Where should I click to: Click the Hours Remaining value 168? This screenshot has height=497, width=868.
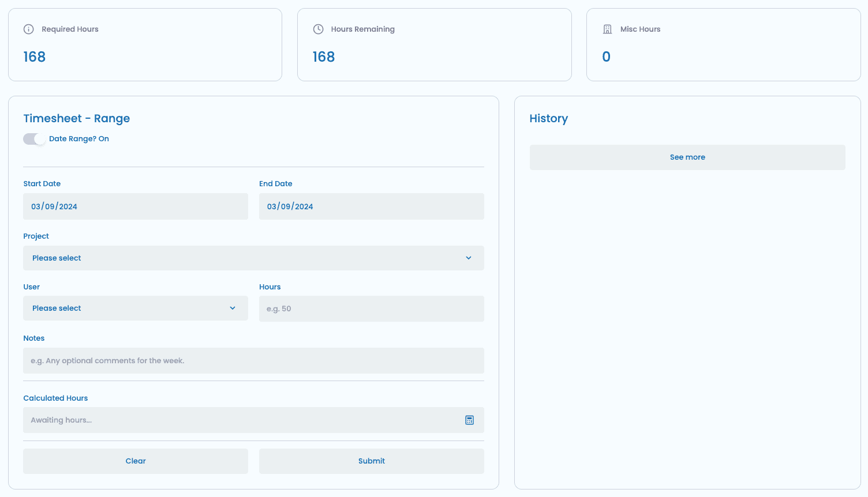[324, 57]
